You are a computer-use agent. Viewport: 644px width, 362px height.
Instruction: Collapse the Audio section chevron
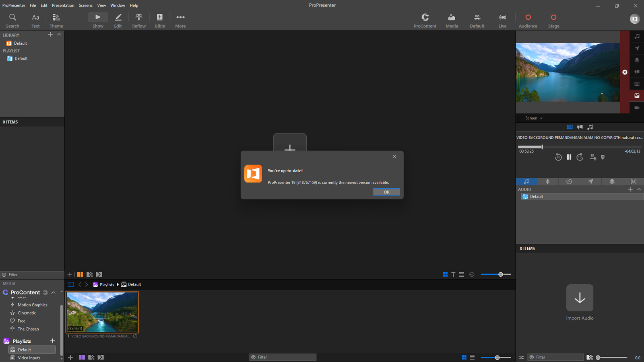tap(639, 189)
